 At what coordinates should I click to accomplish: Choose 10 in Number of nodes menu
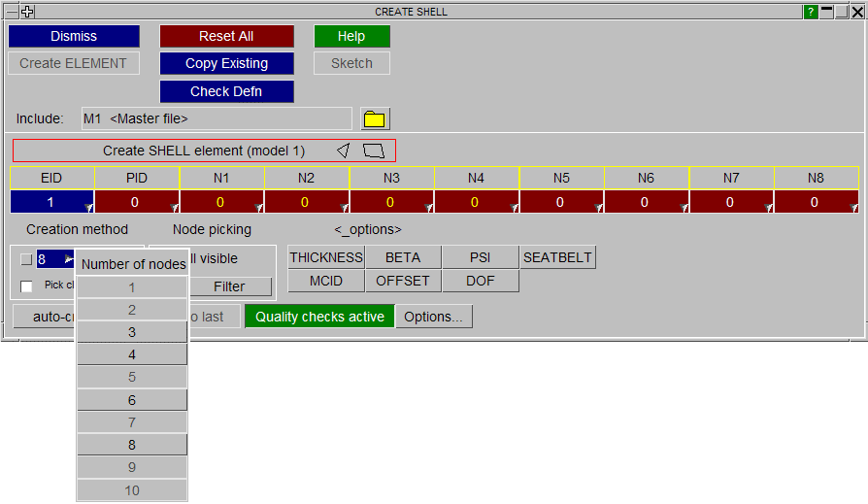coord(132,490)
